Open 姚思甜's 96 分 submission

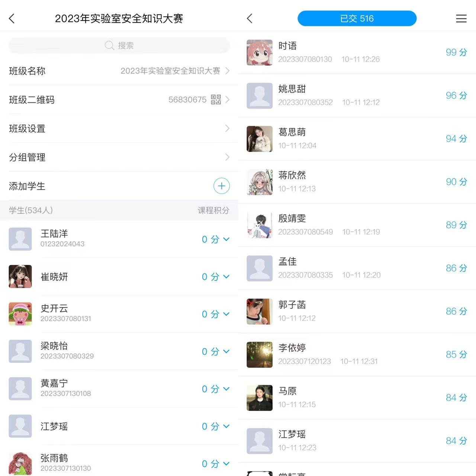coord(357,96)
